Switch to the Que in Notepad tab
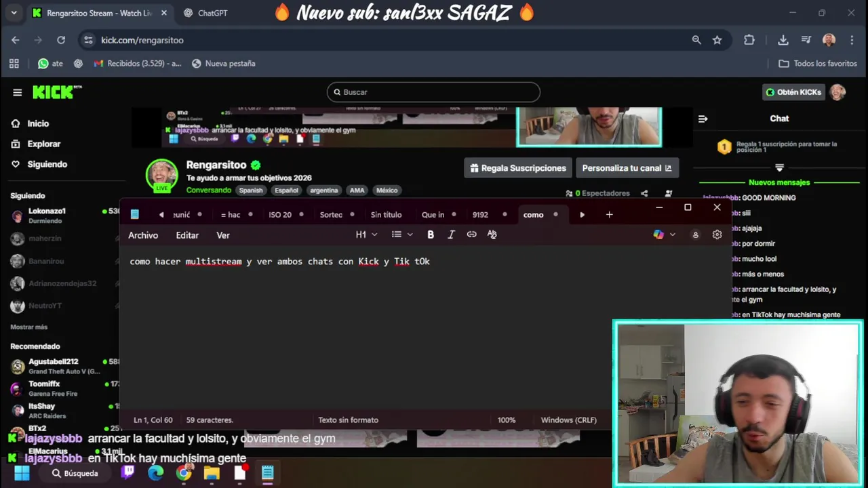 pyautogui.click(x=433, y=215)
